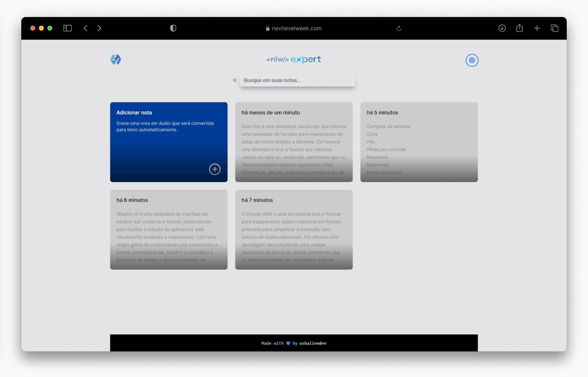This screenshot has width=588, height=377.
Task: Click the lock icon in the address bar
Action: pyautogui.click(x=268, y=29)
